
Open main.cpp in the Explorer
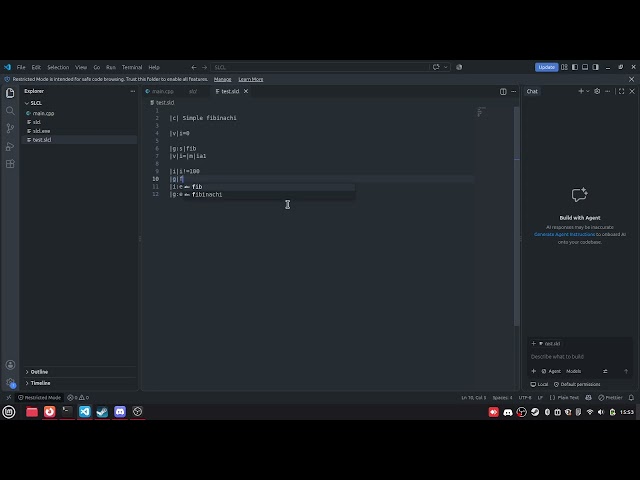tap(80, 113)
